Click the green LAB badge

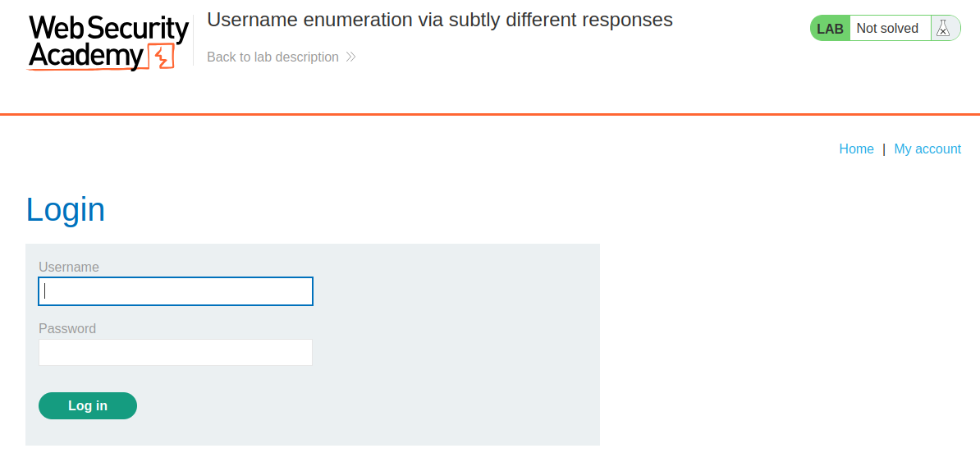[x=830, y=29]
